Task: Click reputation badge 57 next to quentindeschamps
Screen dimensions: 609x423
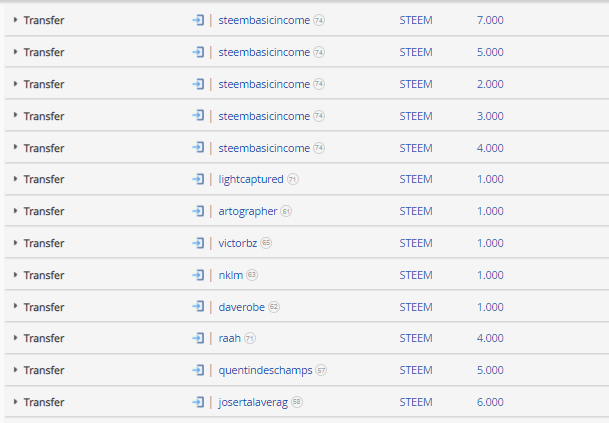Action: (x=321, y=371)
